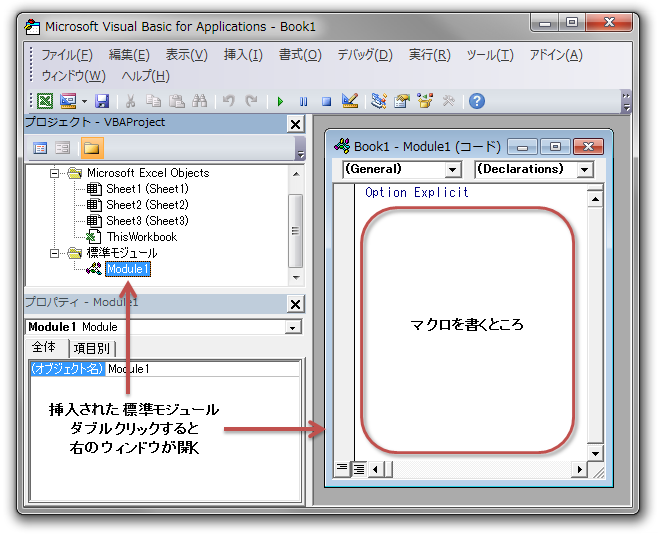Image resolution: width=658 pixels, height=534 pixels.
Task: Open the (Declarations) procedure dropdown
Action: pyautogui.click(x=585, y=170)
